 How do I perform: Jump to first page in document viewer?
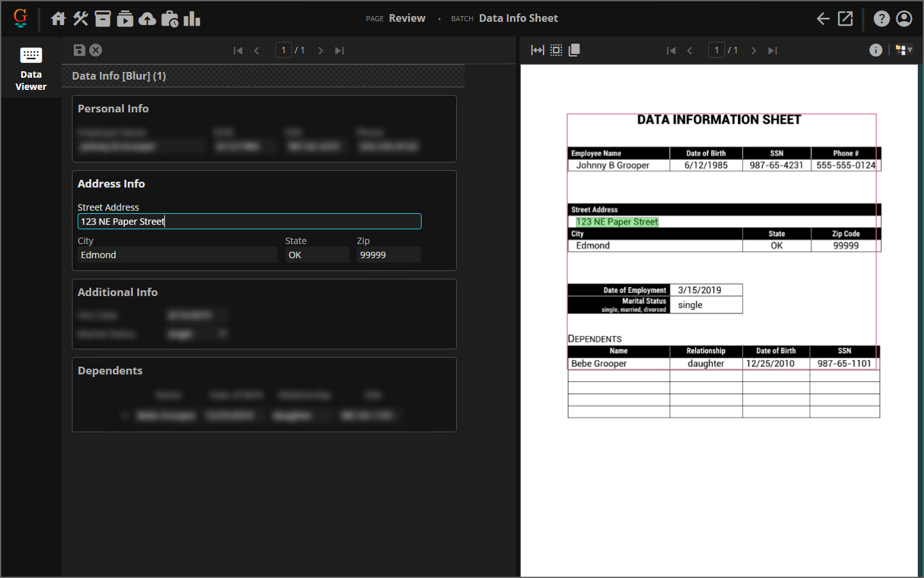pos(671,51)
